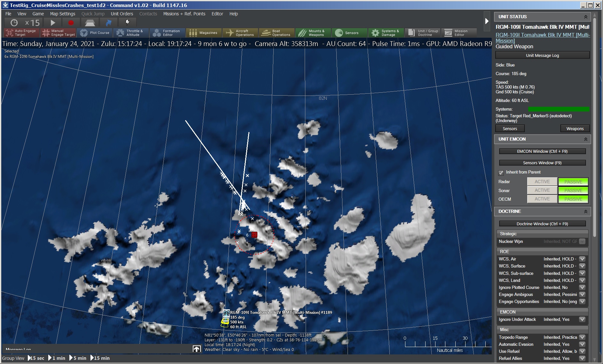Toggle Inherit from Parent checkbox
This screenshot has width=603, height=364.
coord(501,173)
